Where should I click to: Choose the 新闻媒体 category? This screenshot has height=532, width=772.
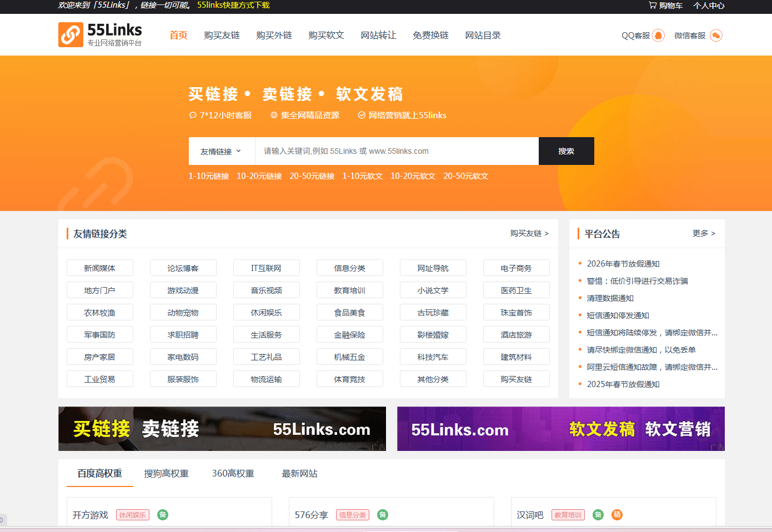click(100, 268)
